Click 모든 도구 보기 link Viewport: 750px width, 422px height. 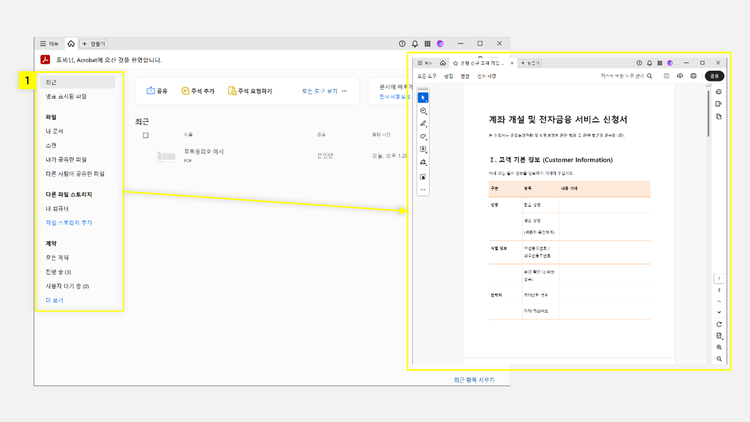(319, 91)
